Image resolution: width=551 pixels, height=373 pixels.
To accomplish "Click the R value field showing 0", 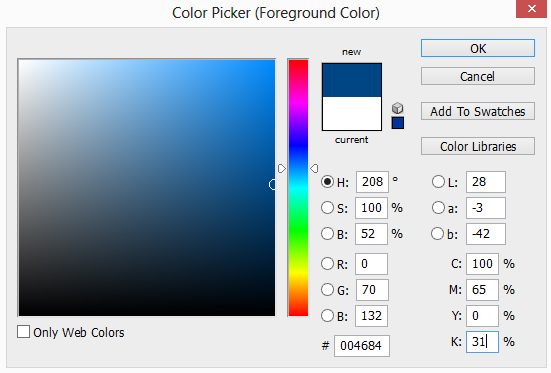I will (371, 263).
